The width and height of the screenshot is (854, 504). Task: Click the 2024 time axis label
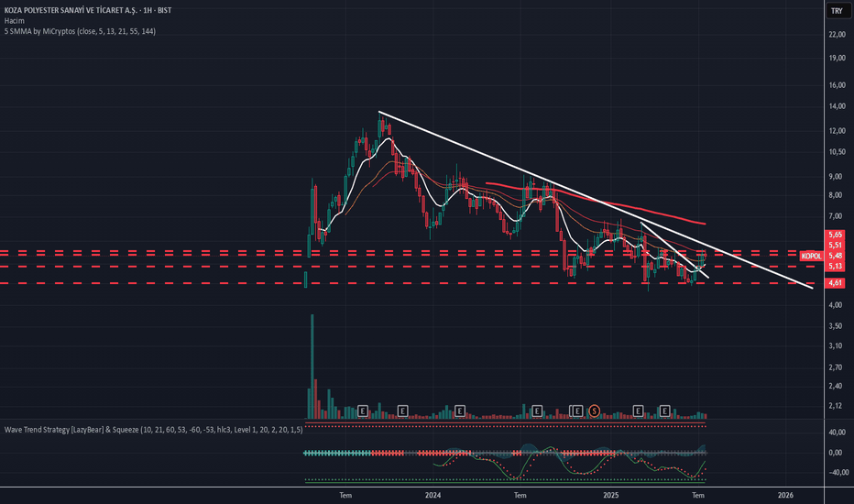coord(432,495)
